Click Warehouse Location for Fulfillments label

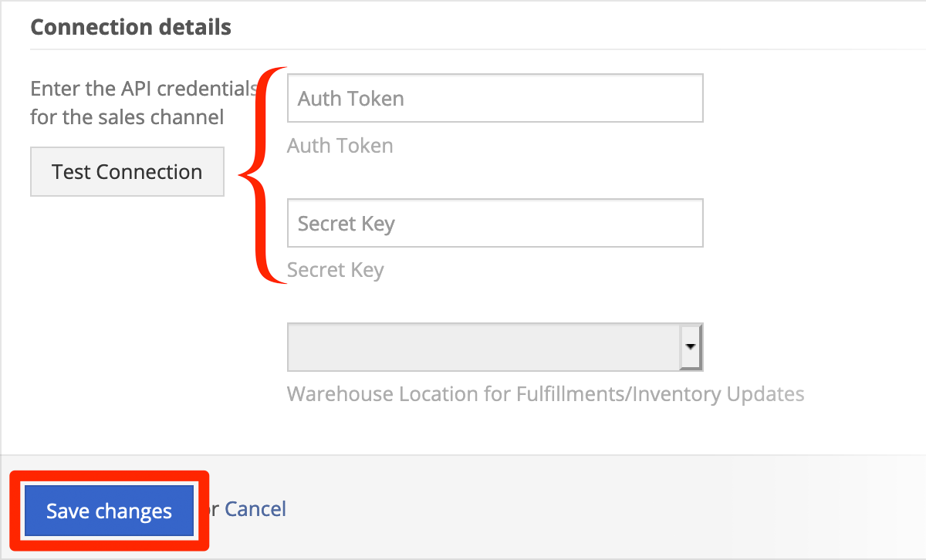coord(546,394)
